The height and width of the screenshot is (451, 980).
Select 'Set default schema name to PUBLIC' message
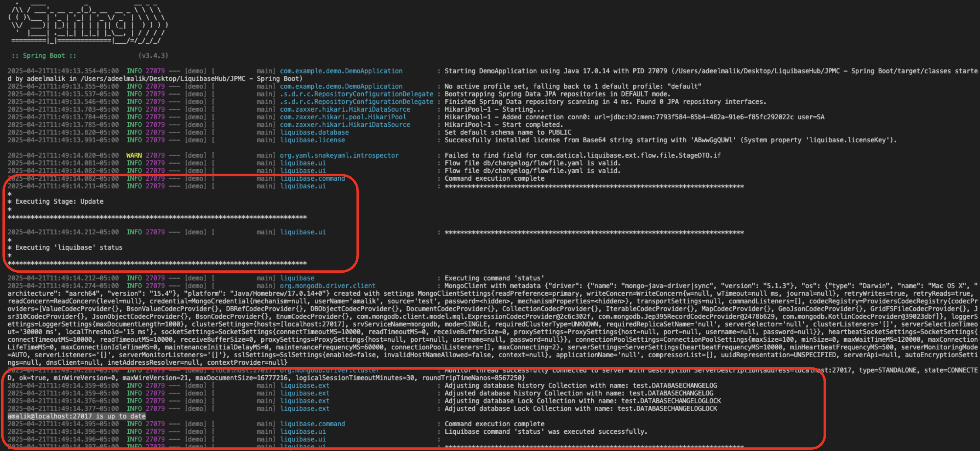pos(508,132)
